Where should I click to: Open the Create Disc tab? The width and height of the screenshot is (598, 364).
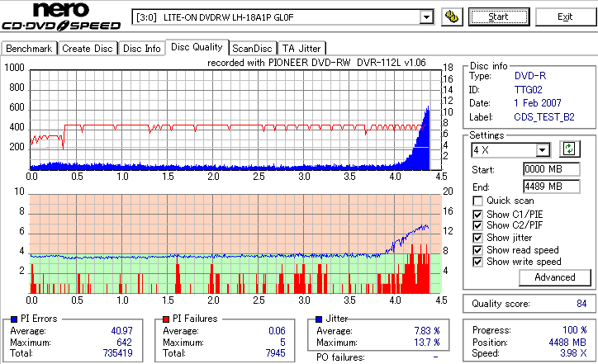[88, 49]
